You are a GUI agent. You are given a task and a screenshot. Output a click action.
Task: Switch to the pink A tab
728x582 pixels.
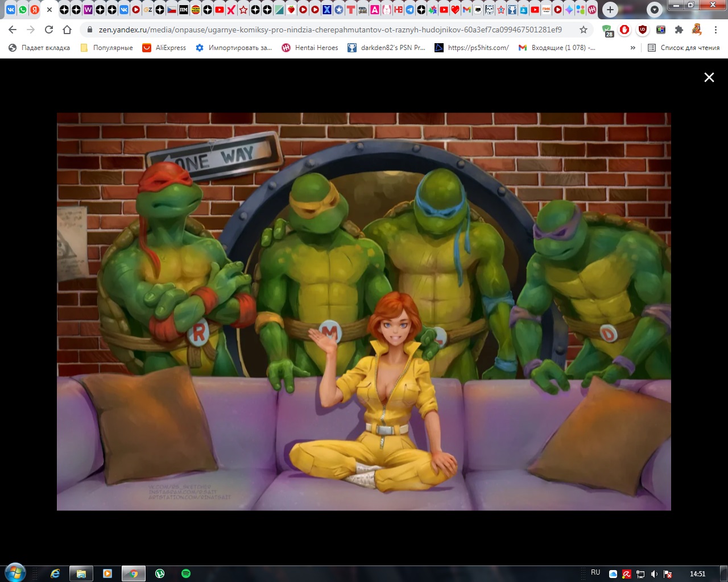pyautogui.click(x=375, y=10)
